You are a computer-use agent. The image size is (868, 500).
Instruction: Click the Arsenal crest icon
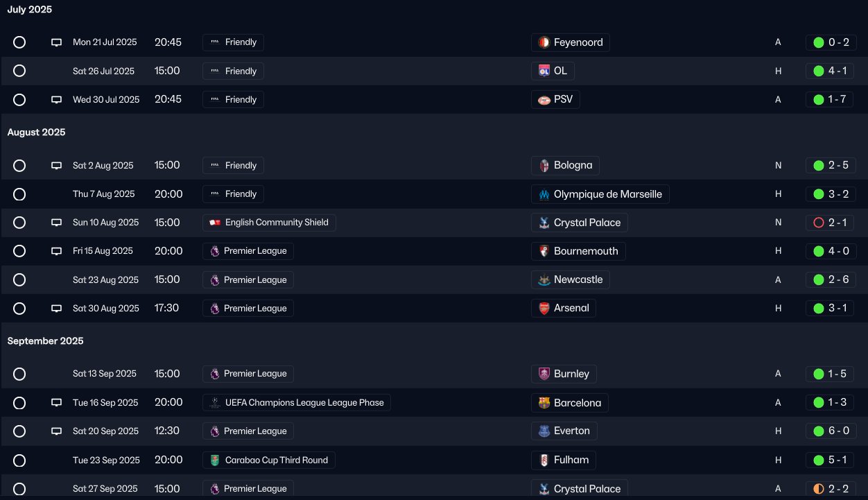pyautogui.click(x=544, y=308)
